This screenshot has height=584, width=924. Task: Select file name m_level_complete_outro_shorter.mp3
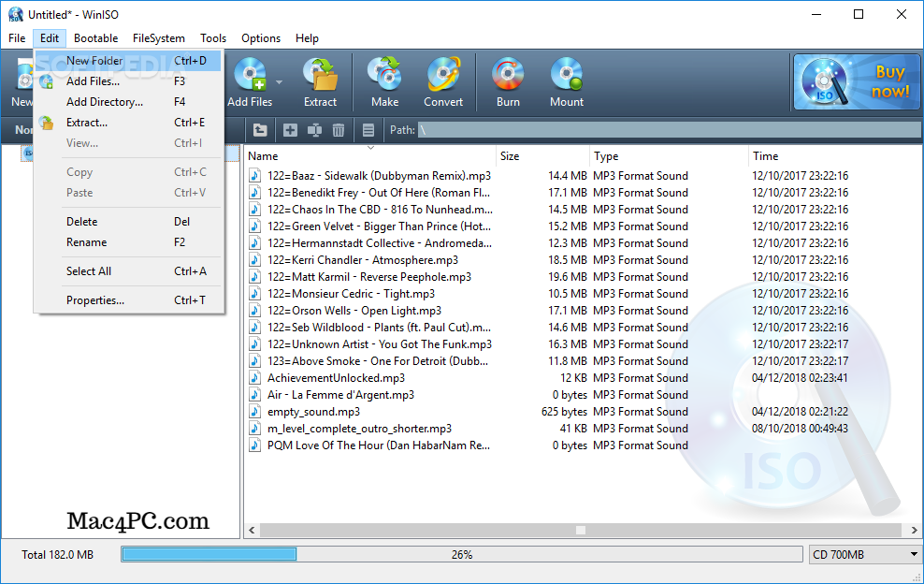(359, 429)
